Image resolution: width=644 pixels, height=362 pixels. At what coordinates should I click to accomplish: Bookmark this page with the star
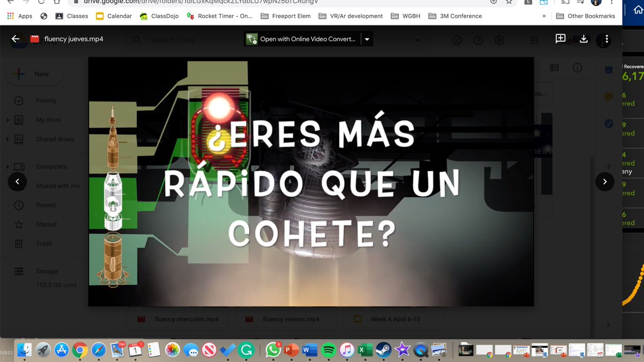coord(509,2)
